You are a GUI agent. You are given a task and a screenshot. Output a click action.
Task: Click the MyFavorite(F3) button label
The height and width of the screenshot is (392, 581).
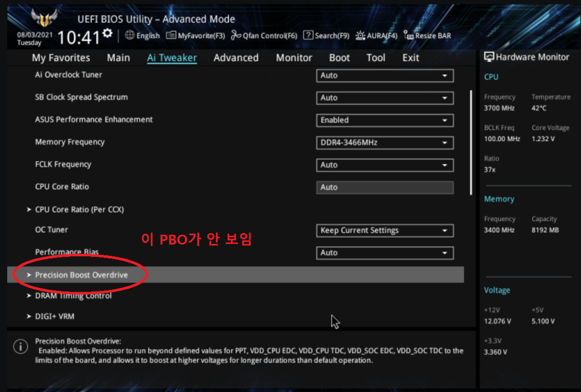coord(201,36)
